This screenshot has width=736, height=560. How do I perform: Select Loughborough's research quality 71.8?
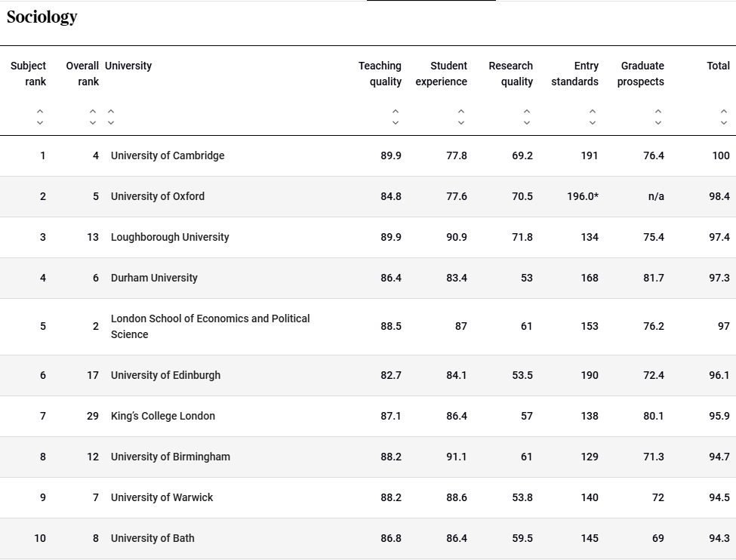tap(522, 237)
